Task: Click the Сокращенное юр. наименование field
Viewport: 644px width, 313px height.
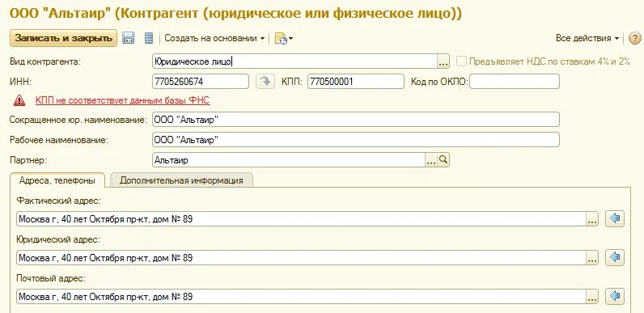Action: tap(356, 120)
